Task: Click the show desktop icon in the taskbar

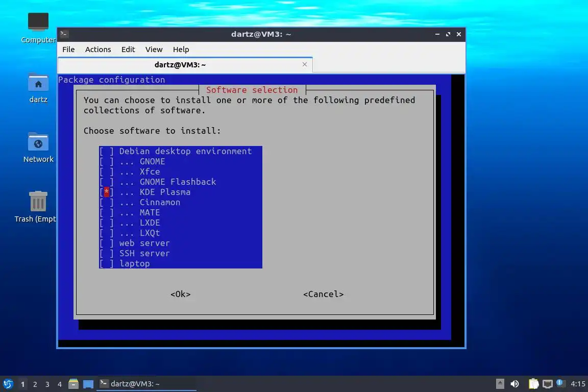Action: [x=88, y=384]
